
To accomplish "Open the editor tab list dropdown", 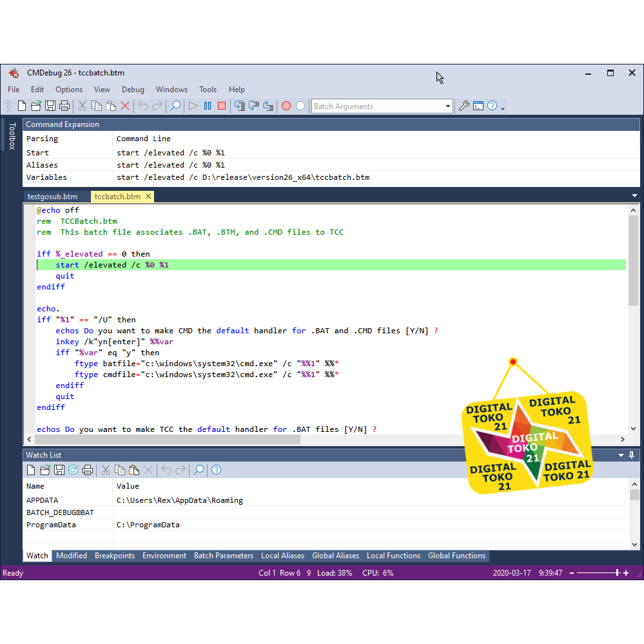I will pos(634,196).
